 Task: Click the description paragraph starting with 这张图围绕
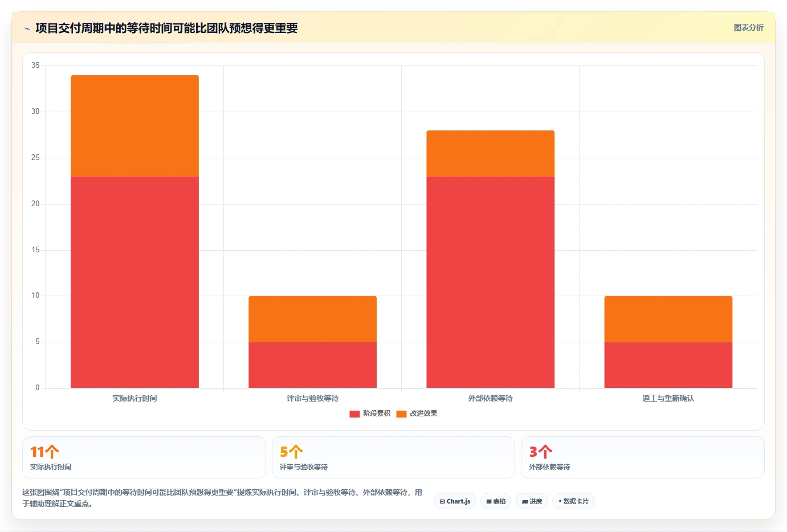point(222,498)
